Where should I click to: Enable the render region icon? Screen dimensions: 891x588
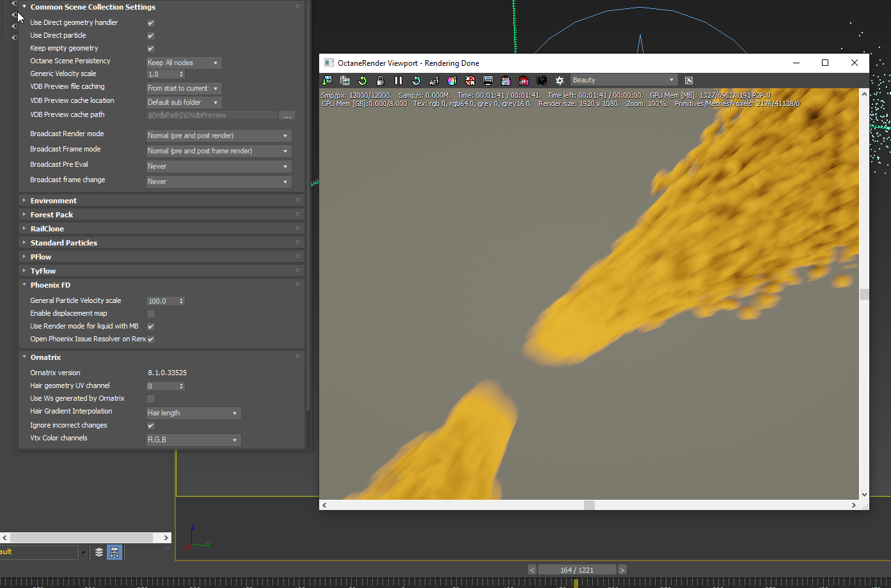[506, 81]
